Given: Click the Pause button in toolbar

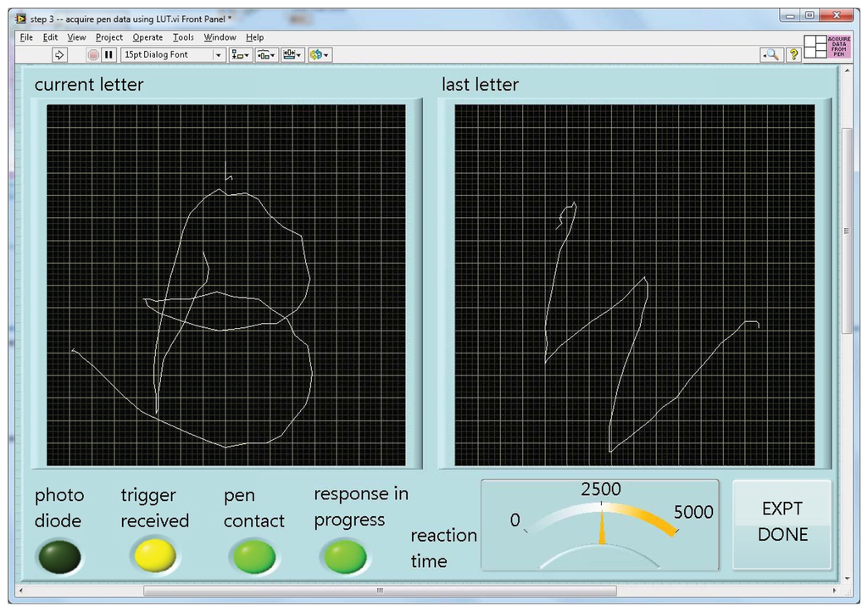Looking at the screenshot, I should 108,54.
